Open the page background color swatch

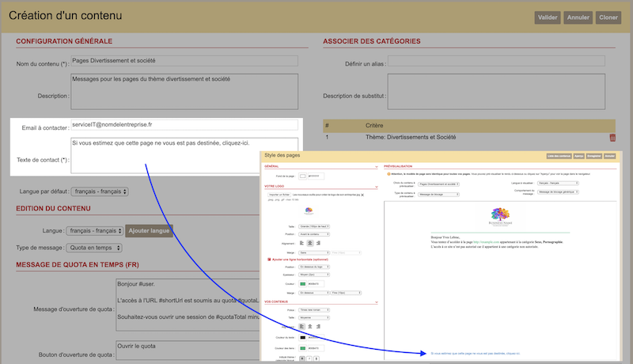(x=302, y=175)
